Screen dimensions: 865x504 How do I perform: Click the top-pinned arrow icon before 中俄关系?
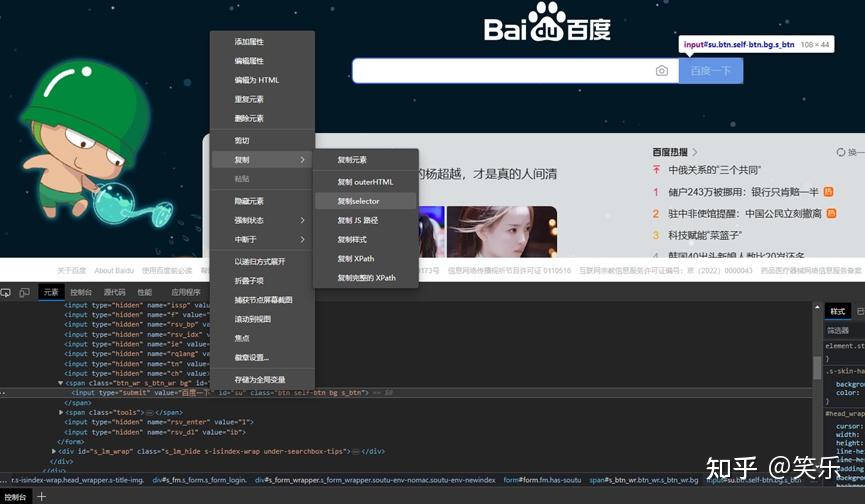pos(656,170)
